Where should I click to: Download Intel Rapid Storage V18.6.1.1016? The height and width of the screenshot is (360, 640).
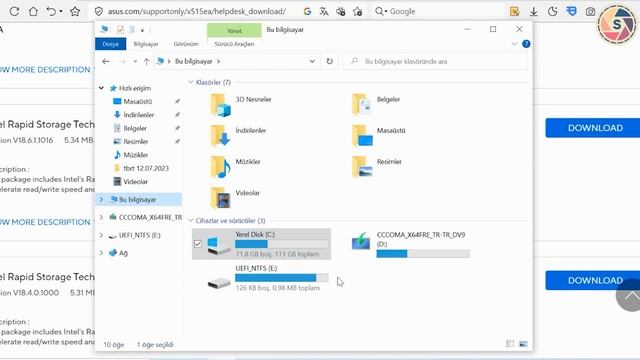593,128
